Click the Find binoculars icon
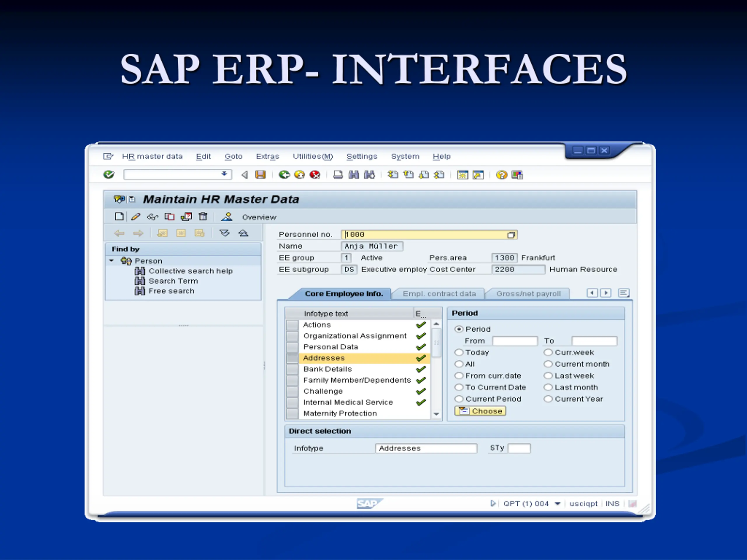This screenshot has width=747, height=560. [354, 174]
